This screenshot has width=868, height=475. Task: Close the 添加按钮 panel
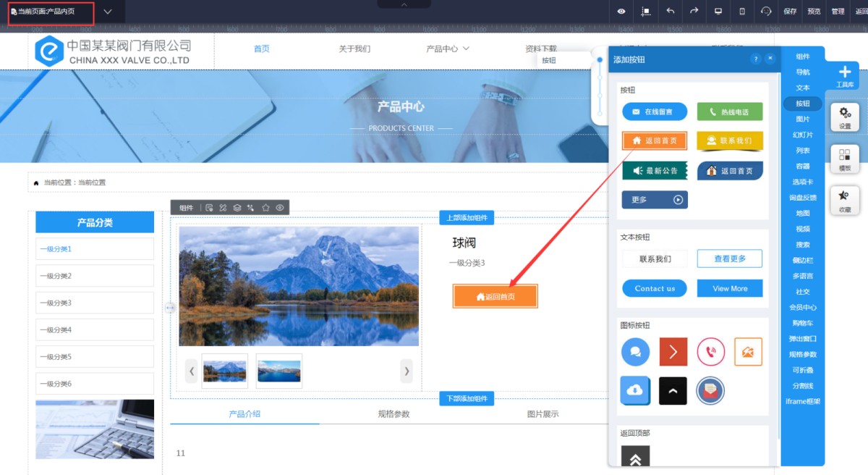(770, 59)
